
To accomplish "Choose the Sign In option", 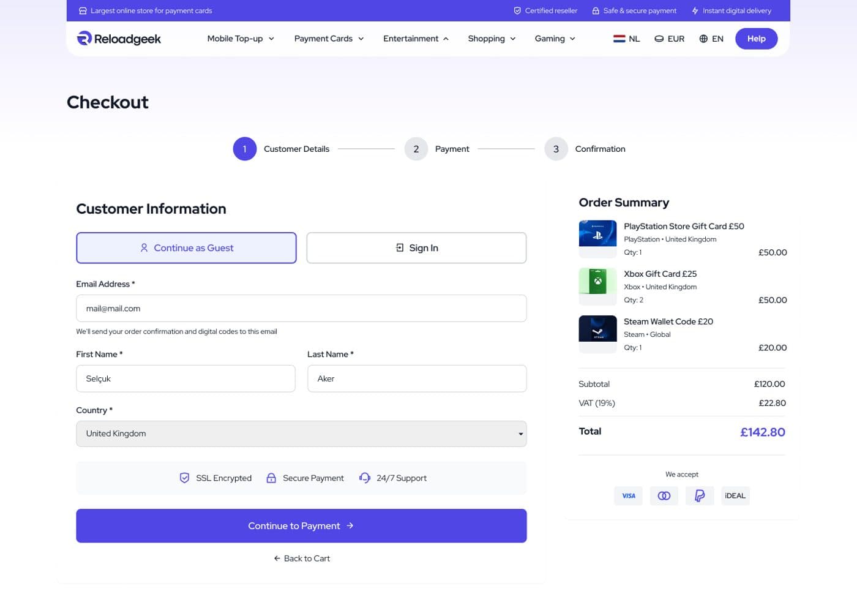I will tap(416, 248).
